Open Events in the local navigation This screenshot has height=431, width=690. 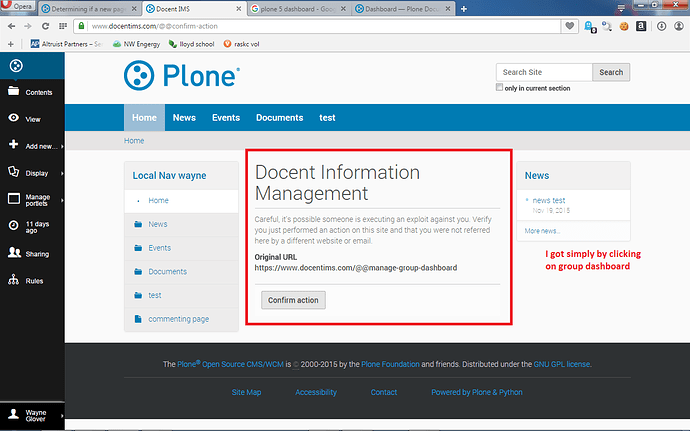[159, 248]
